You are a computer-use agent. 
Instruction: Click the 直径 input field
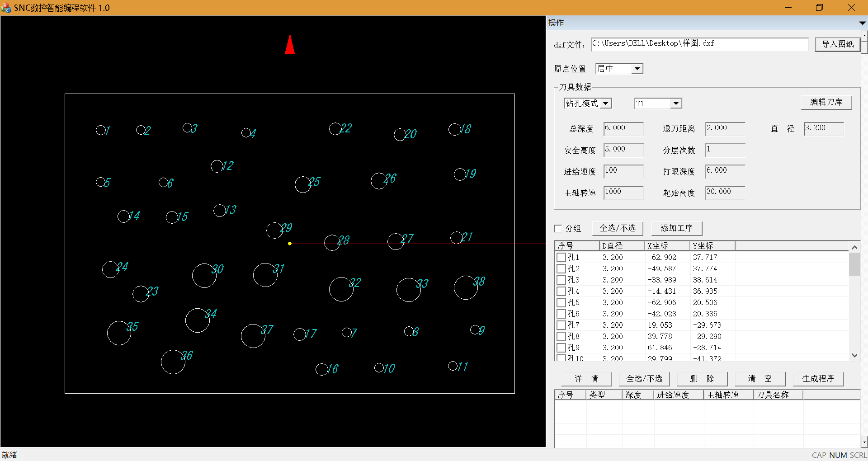click(824, 129)
